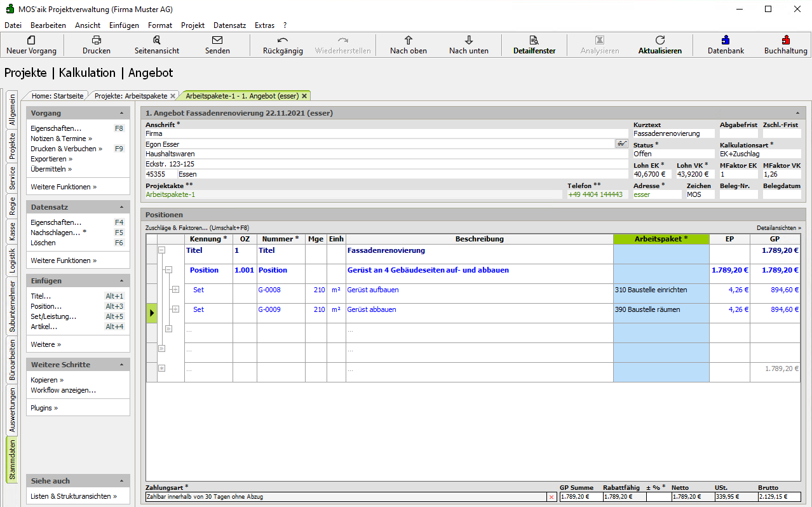812x507 pixels.
Task: Click Löschen in Datensatz panel
Action: [43, 243]
